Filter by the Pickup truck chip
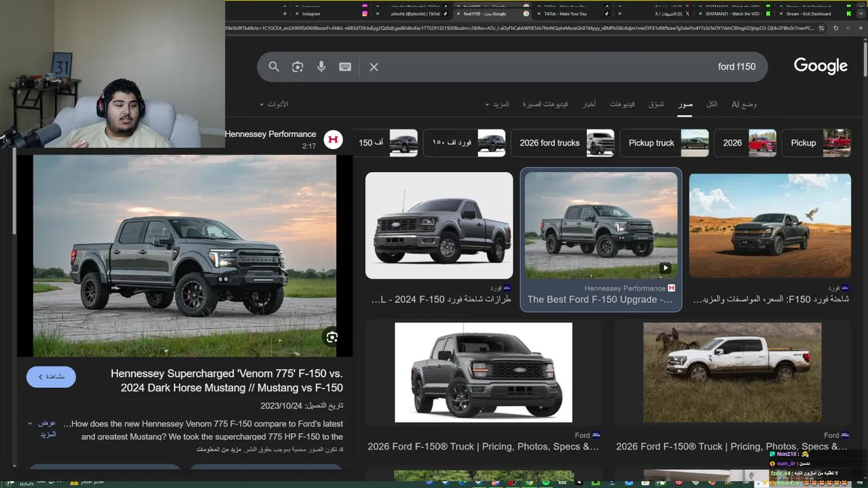This screenshot has width=868, height=488. click(x=664, y=143)
